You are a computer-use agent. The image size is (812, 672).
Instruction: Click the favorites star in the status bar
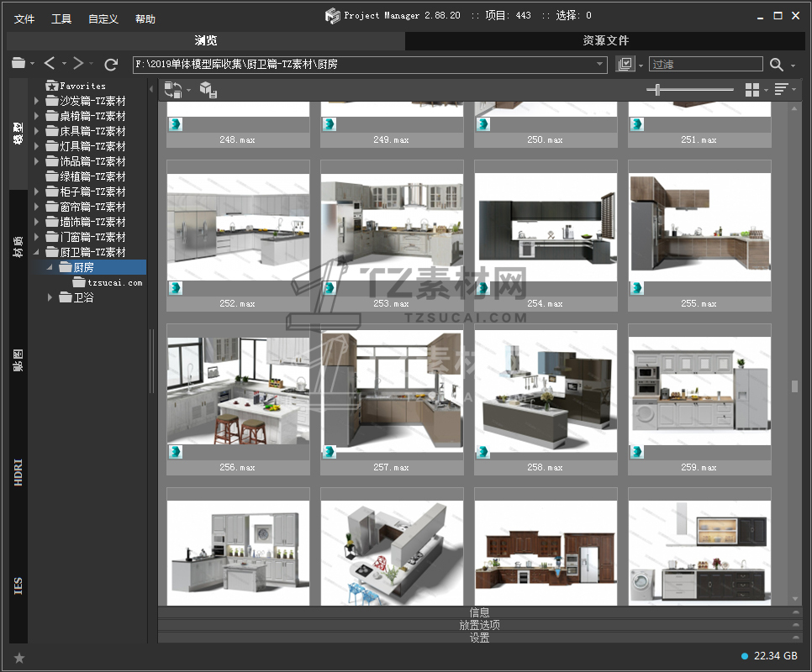(19, 658)
